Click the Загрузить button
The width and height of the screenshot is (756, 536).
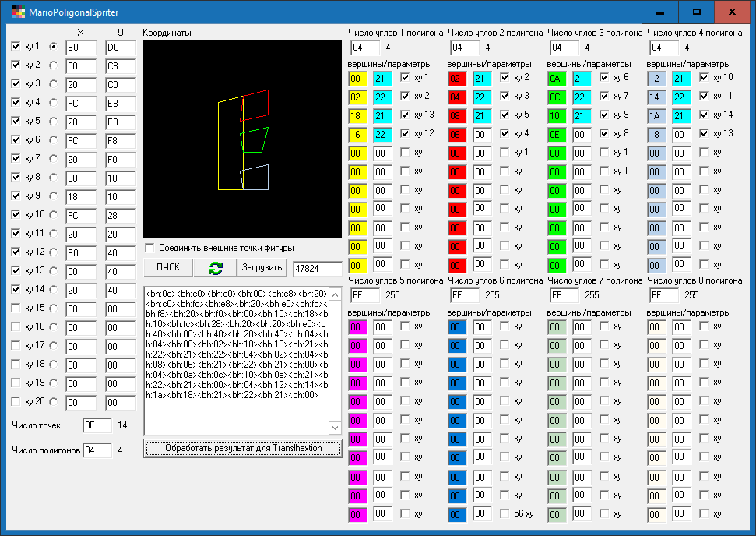262,267
